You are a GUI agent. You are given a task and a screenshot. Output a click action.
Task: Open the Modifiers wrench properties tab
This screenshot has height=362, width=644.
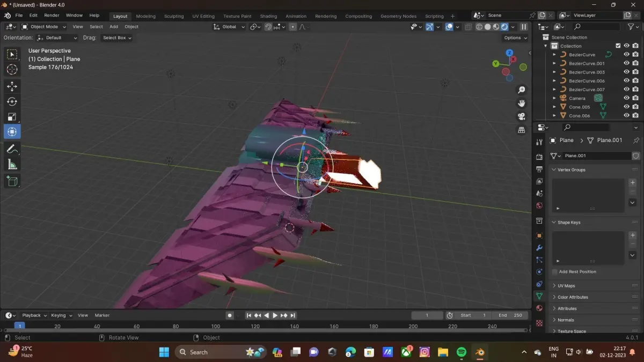pos(539,248)
